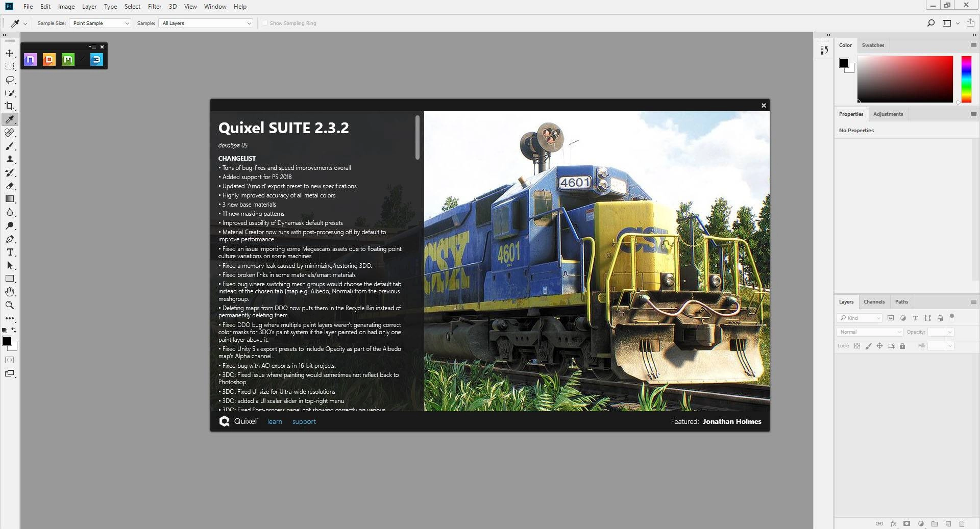This screenshot has height=529, width=980.
Task: Click the color picker gradient field
Action: pyautogui.click(x=905, y=79)
